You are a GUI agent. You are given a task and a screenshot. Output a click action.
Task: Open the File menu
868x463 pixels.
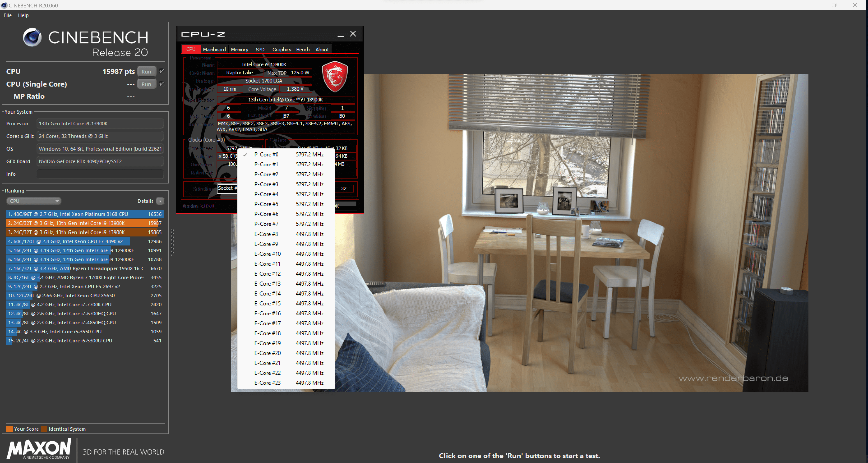click(x=7, y=16)
